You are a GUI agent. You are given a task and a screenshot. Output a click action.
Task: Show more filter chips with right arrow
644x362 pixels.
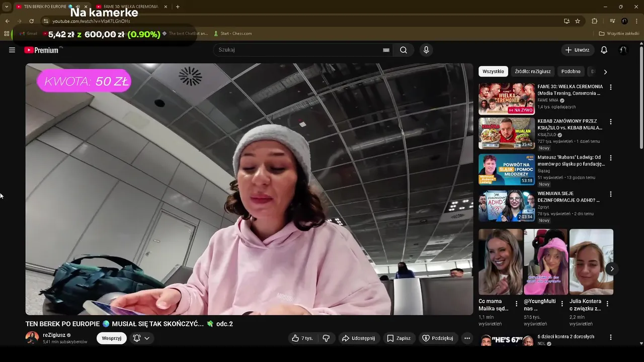coord(605,72)
